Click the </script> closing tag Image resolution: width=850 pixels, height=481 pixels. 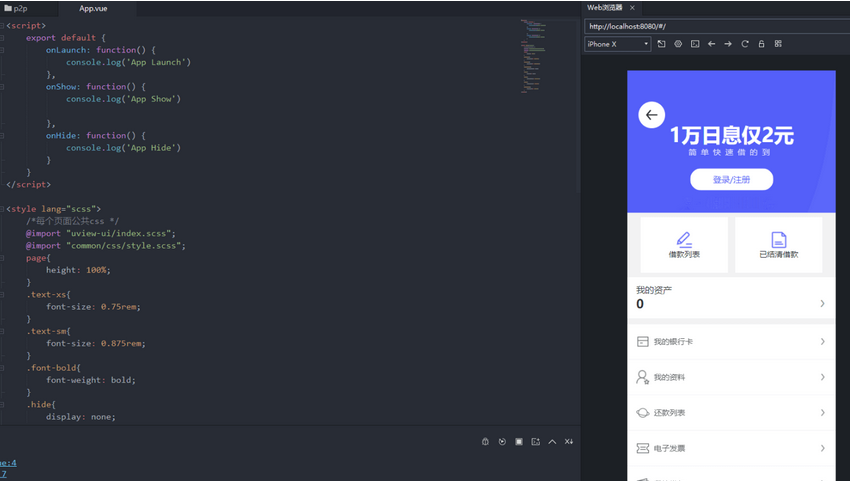click(28, 184)
